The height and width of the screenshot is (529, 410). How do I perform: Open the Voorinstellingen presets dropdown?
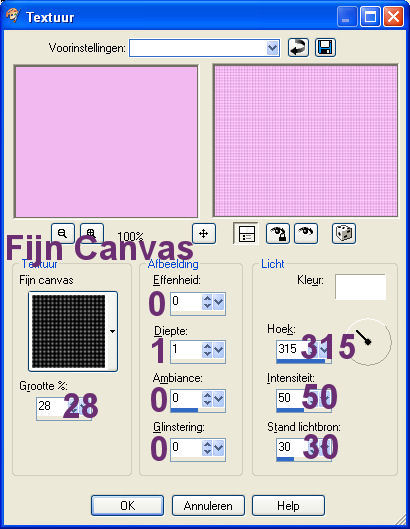pyautogui.click(x=272, y=48)
